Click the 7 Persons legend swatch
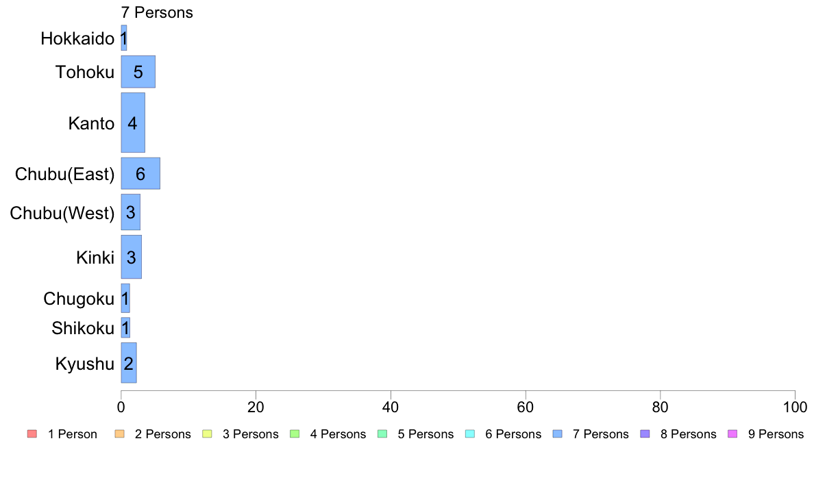Viewport: 814px width, 504px height. click(x=558, y=434)
